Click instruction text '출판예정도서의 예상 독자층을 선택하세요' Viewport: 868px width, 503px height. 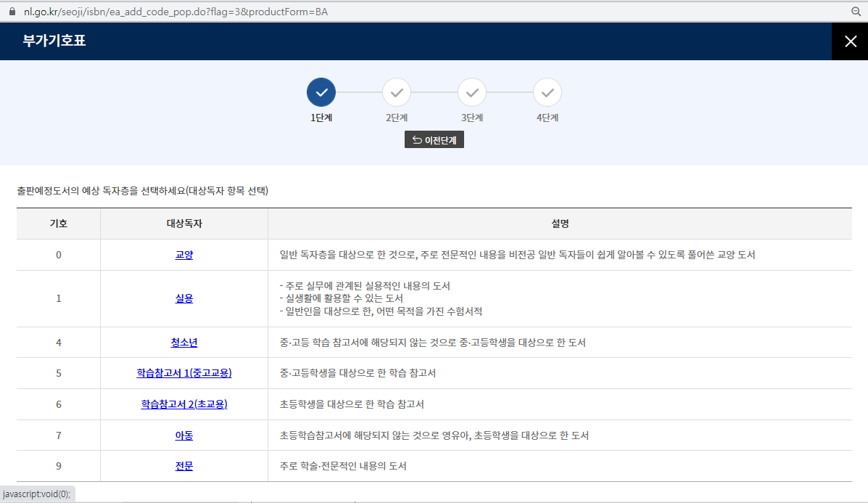101,191
